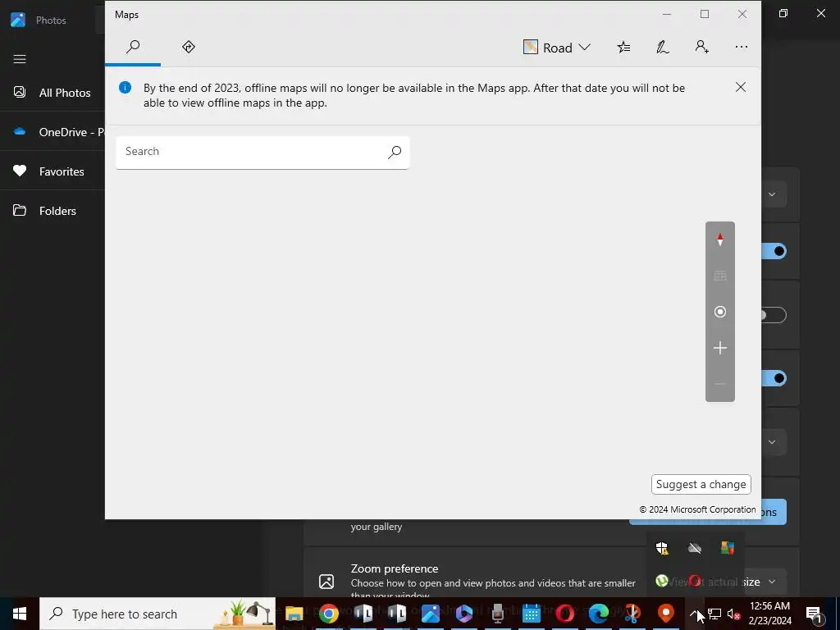The image size is (840, 630).
Task: Open the Windows Start menu
Action: [x=20, y=614]
